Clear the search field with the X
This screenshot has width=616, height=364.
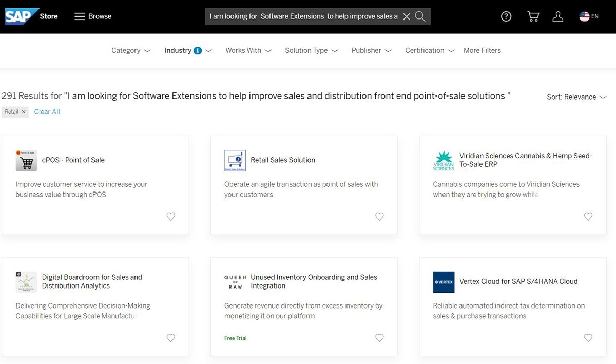[x=406, y=16]
